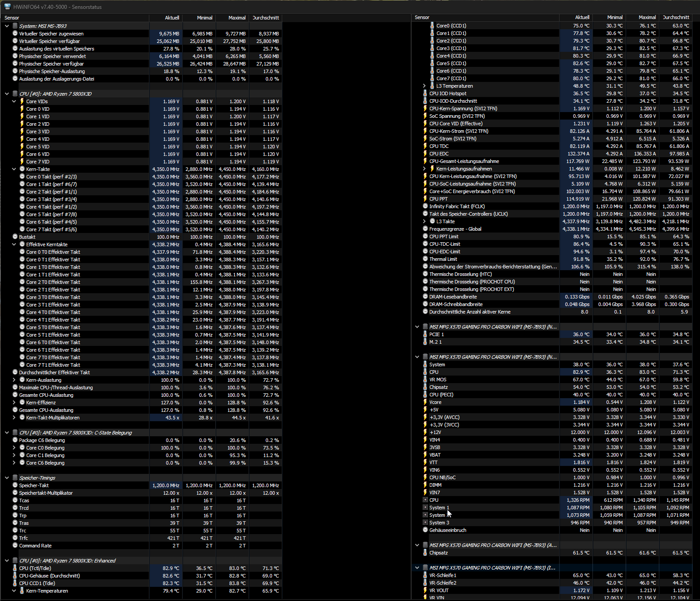Expand the L3 Takte row

coord(424,221)
